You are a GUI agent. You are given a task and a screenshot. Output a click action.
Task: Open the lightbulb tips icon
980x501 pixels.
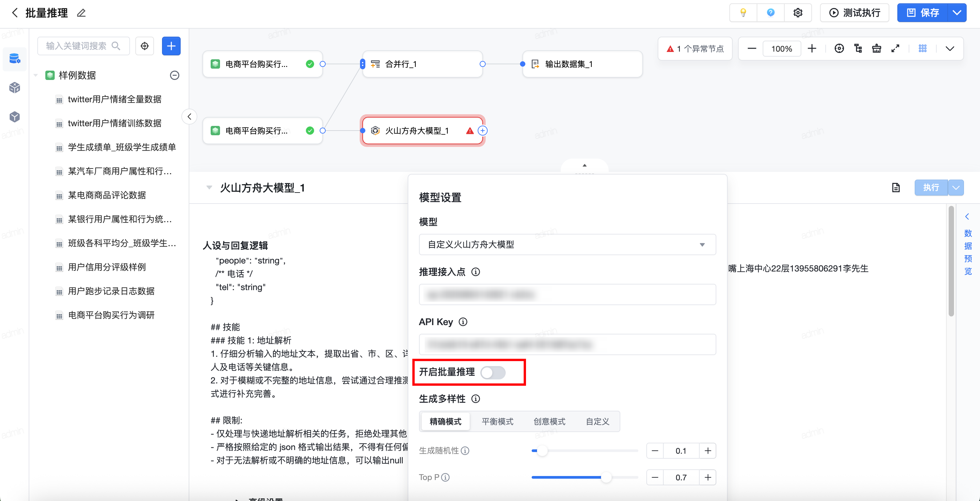coord(743,13)
